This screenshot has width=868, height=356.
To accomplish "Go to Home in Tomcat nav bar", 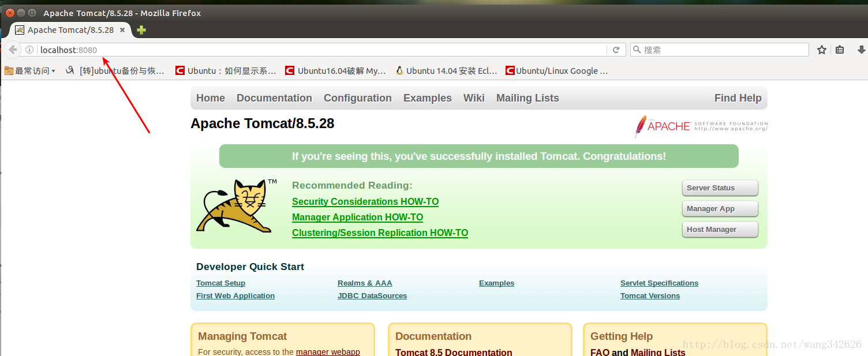I will 211,98.
